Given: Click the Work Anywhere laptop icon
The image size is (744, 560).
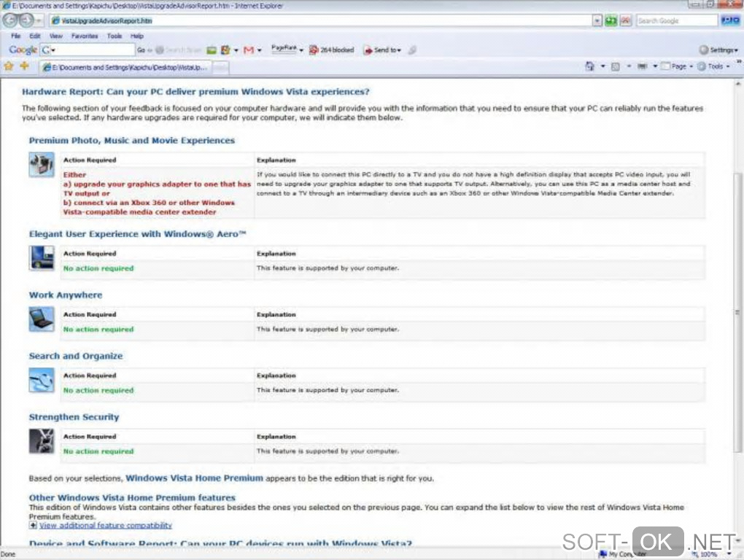Looking at the screenshot, I should 42,319.
